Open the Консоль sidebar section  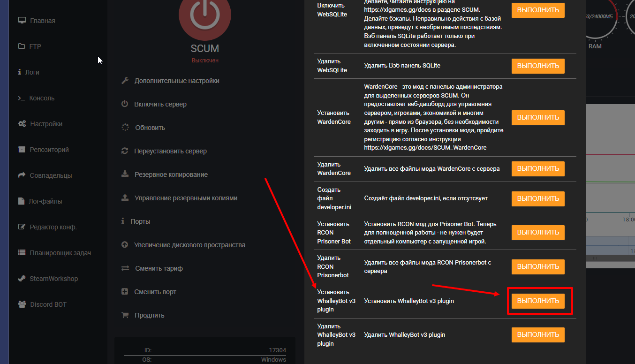42,98
